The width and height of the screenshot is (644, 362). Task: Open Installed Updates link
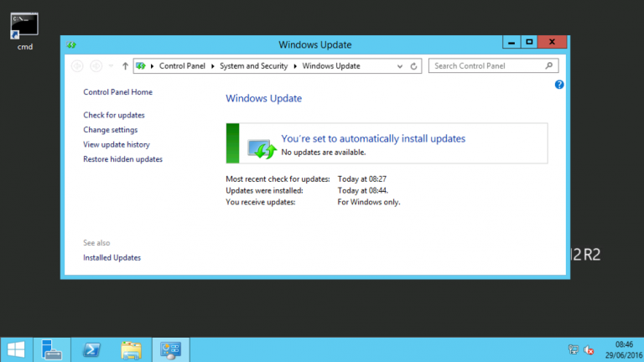point(112,257)
